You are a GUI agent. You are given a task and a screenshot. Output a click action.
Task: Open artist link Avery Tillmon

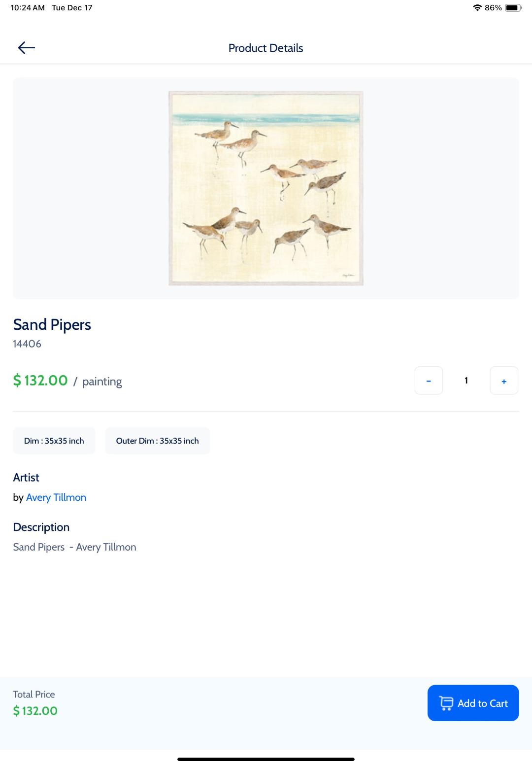pyautogui.click(x=56, y=497)
